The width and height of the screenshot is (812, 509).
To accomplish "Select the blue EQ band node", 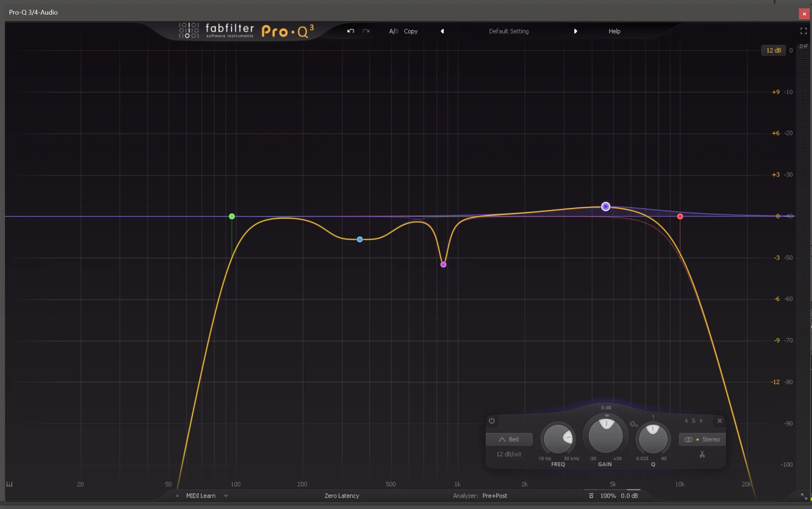I will (360, 239).
